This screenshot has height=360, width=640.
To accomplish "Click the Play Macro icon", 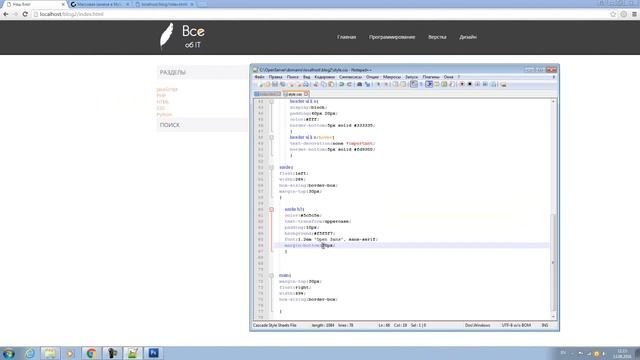I will (x=477, y=84).
